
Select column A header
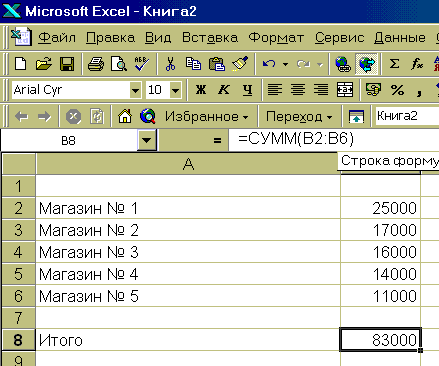[x=188, y=164]
